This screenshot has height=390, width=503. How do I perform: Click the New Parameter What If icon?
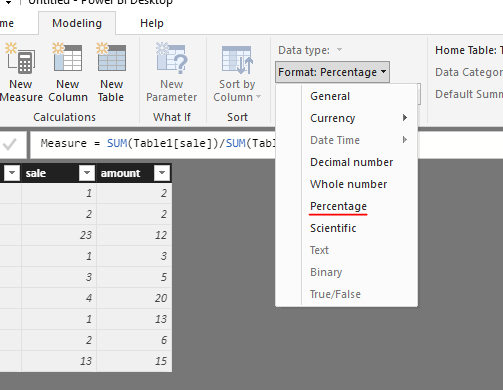point(171,58)
